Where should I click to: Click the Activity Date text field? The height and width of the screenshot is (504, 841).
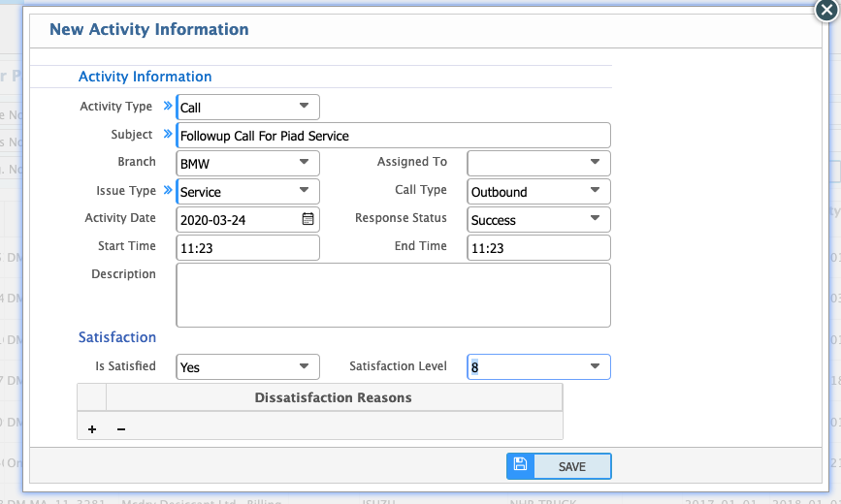(x=238, y=220)
